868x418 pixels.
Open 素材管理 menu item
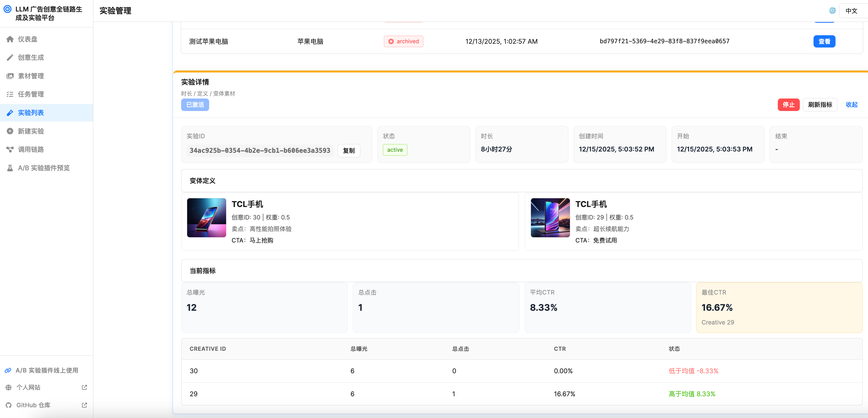coord(46,76)
